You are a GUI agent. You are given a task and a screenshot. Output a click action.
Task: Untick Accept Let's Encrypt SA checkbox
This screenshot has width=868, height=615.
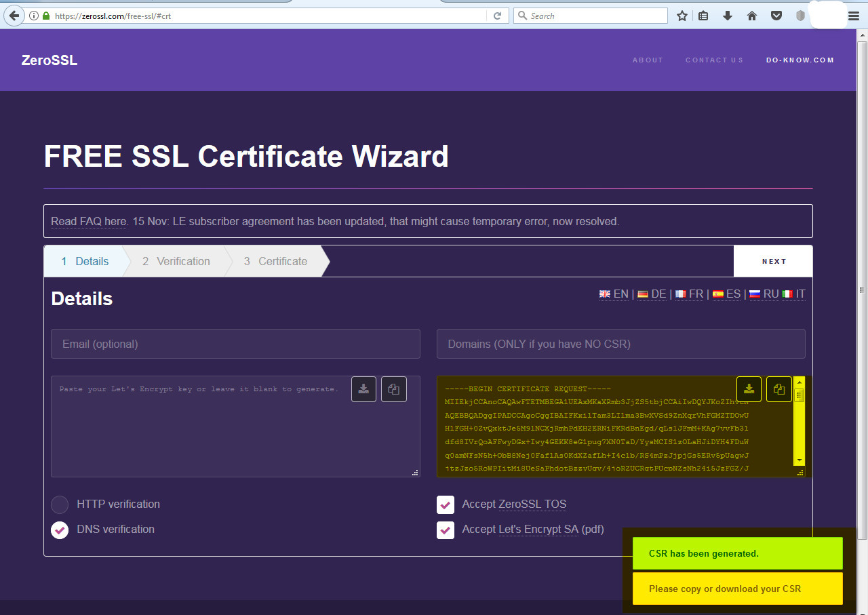[x=446, y=530]
